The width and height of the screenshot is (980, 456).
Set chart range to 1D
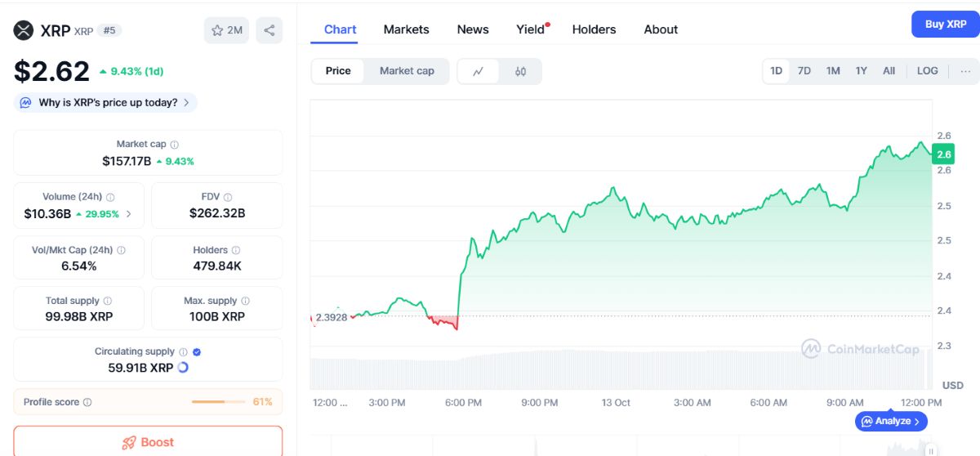(777, 71)
